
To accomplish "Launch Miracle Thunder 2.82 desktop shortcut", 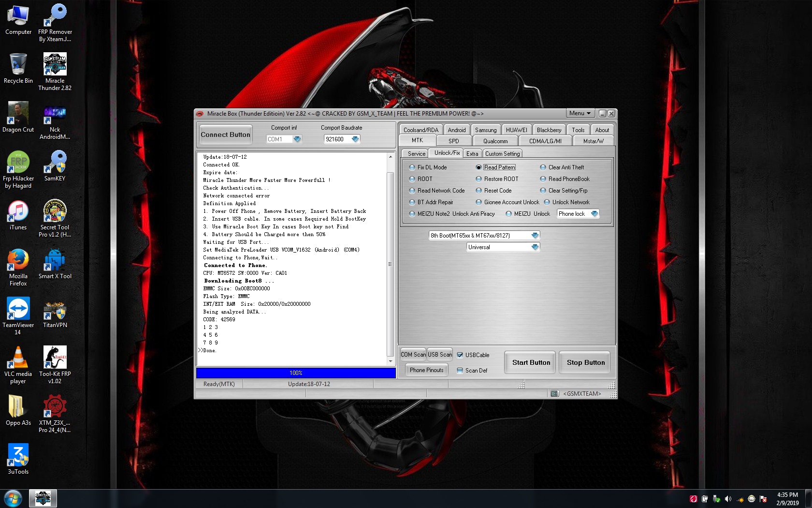I will [x=55, y=72].
